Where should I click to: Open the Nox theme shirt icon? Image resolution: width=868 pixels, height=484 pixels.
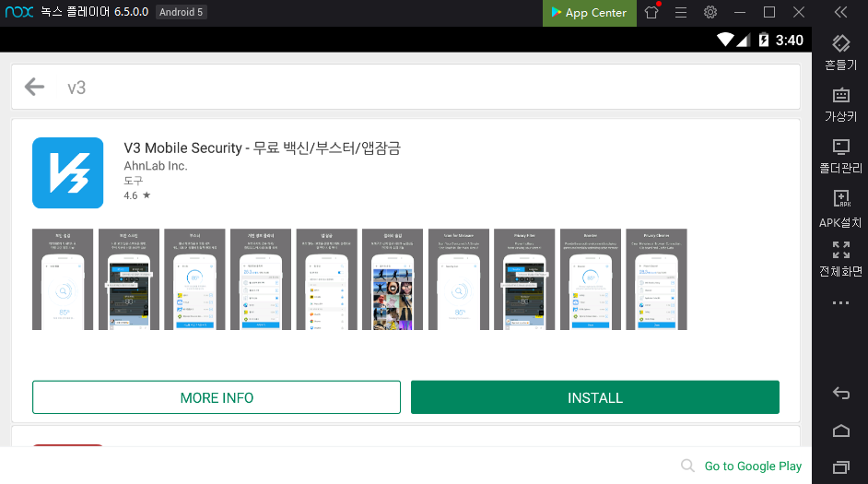651,12
